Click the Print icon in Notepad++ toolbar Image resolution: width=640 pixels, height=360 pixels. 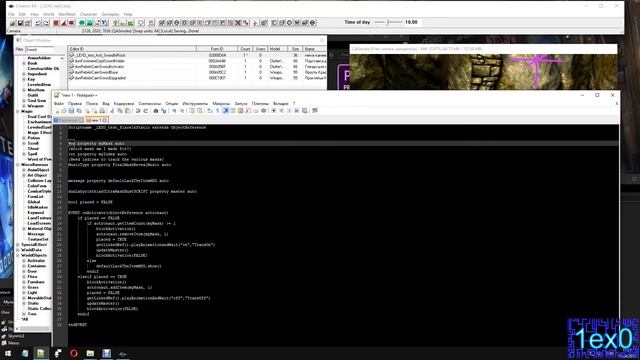tap(102, 111)
